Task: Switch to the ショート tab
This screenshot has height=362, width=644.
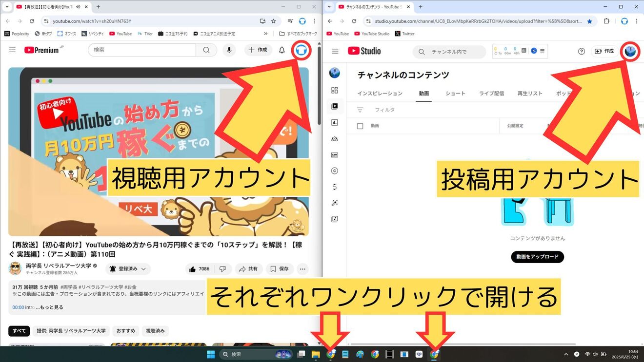Action: 455,94
